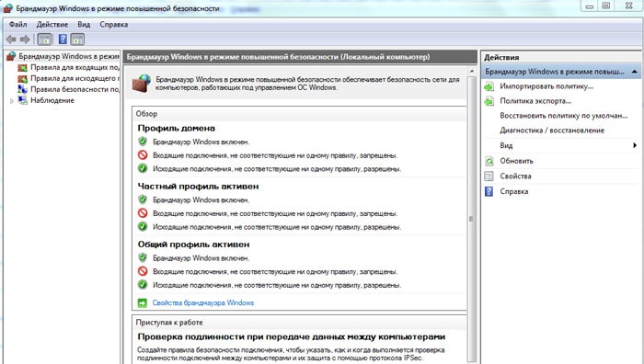This screenshot has width=644, height=364.
Task: Click the Импортировать политику icon
Action: pos(489,86)
